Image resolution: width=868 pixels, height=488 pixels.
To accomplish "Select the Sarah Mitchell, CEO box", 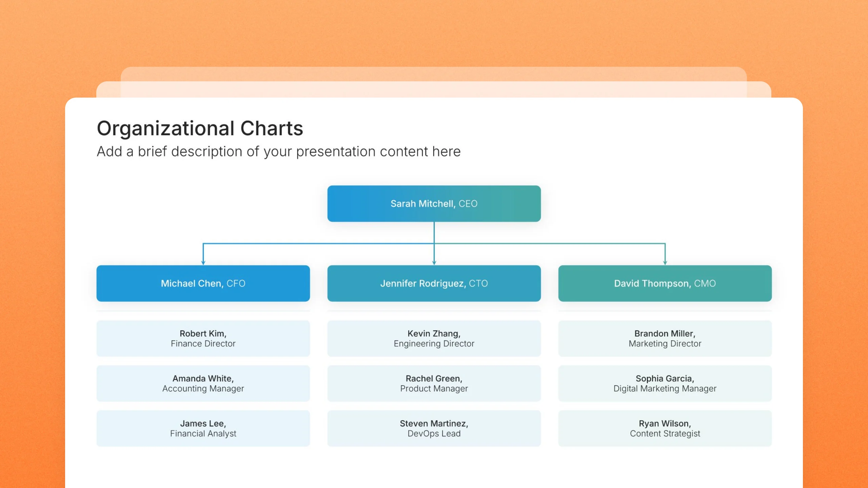I will (x=434, y=204).
